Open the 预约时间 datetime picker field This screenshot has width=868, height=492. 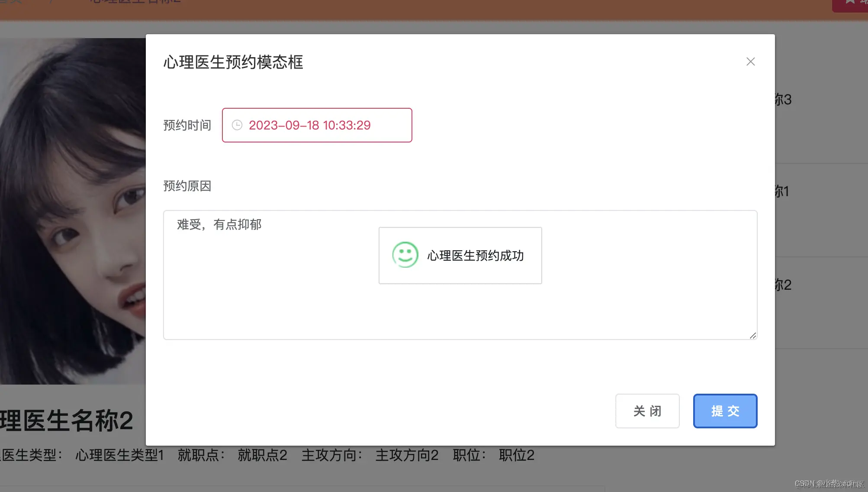pyautogui.click(x=317, y=125)
